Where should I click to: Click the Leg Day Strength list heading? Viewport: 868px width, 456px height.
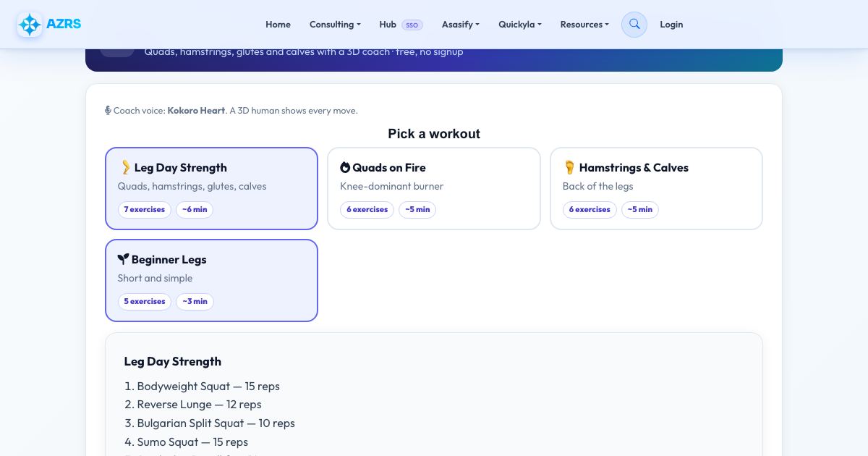pyautogui.click(x=173, y=361)
